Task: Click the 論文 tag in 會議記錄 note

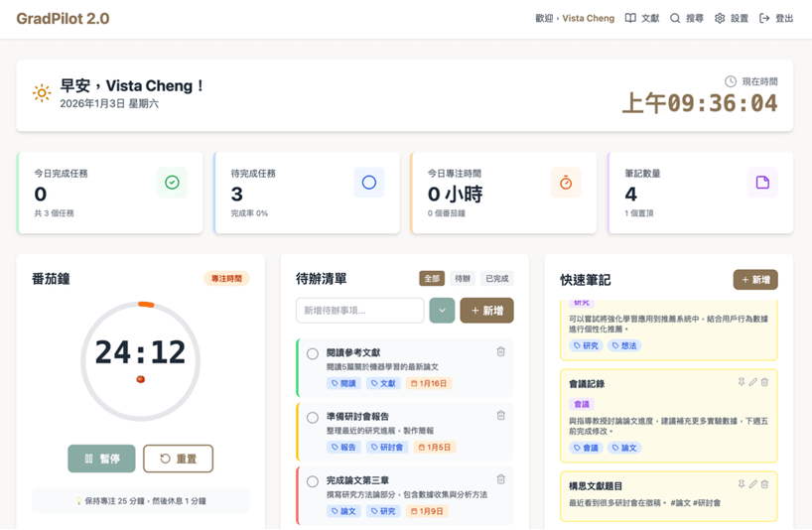Action: click(624, 448)
